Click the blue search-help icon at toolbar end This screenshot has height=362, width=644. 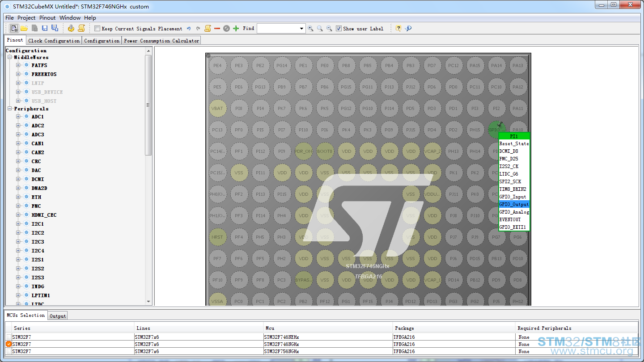point(408,28)
